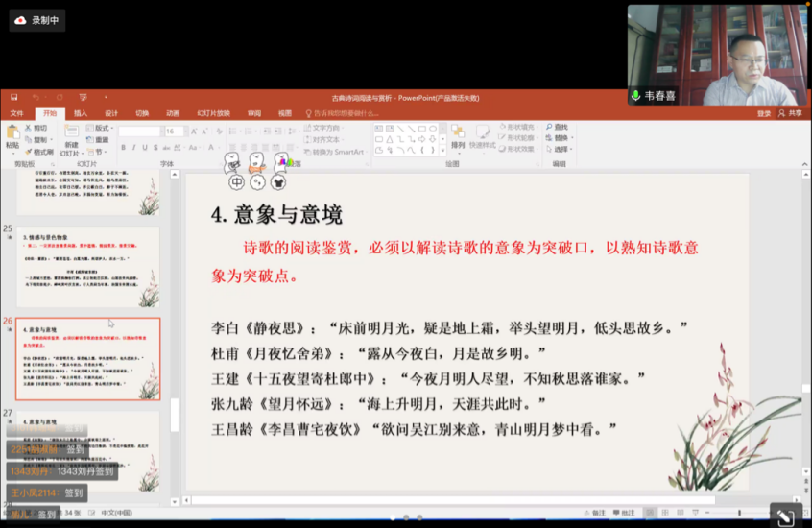Select the oval shape in shapes gallery
The height and width of the screenshot is (528, 812).
(x=433, y=129)
